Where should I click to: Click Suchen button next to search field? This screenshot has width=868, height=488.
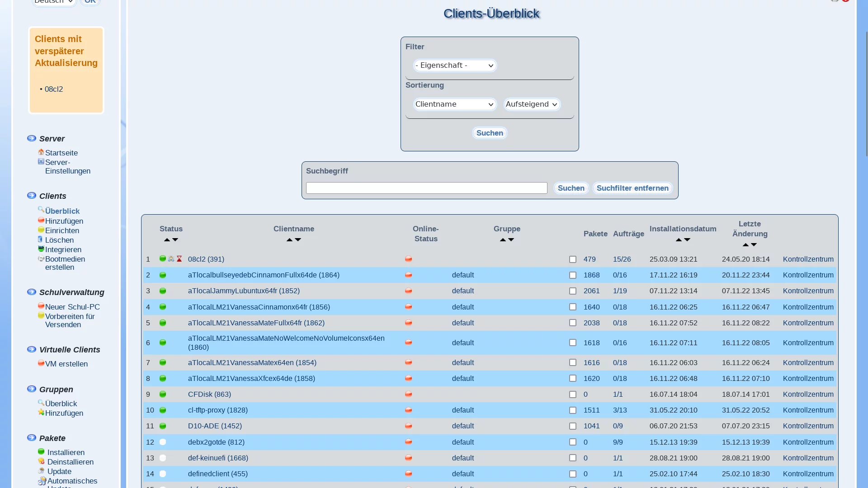pyautogui.click(x=571, y=188)
